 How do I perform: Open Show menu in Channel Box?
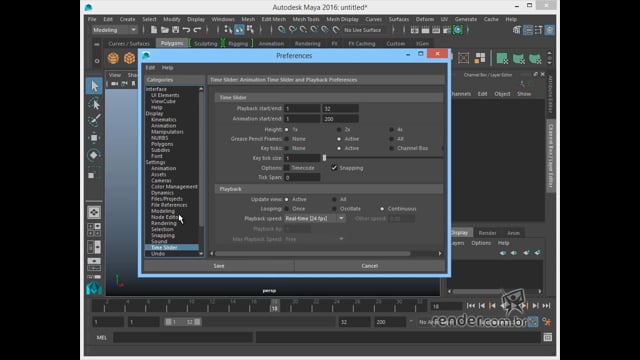click(524, 94)
